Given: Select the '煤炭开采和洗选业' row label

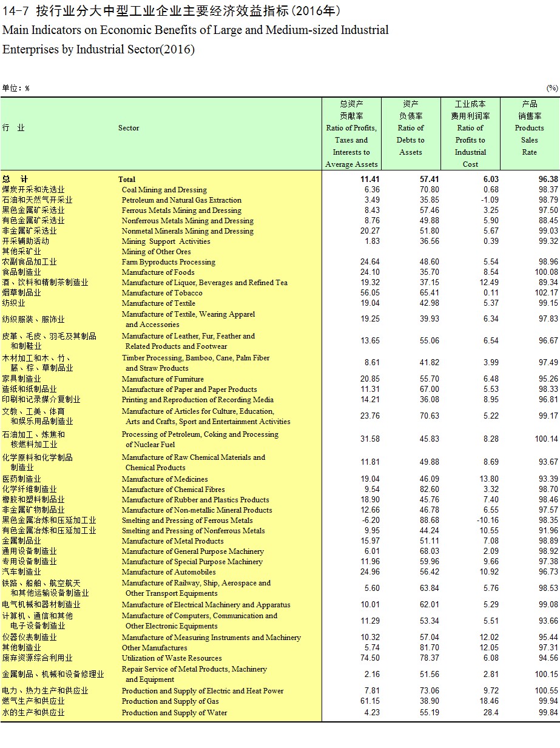Looking at the screenshot, I should (x=33, y=190).
